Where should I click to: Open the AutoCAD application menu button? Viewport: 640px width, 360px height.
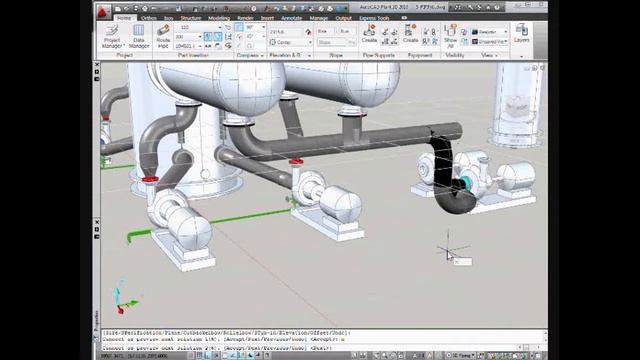[x=104, y=11]
